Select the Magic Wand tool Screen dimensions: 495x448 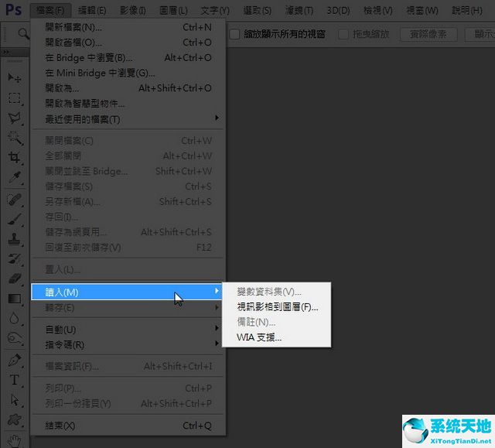click(14, 138)
